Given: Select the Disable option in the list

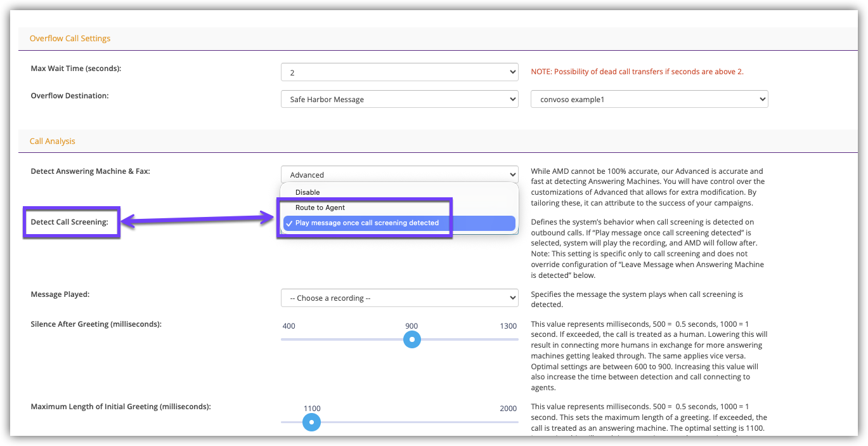Looking at the screenshot, I should [308, 192].
